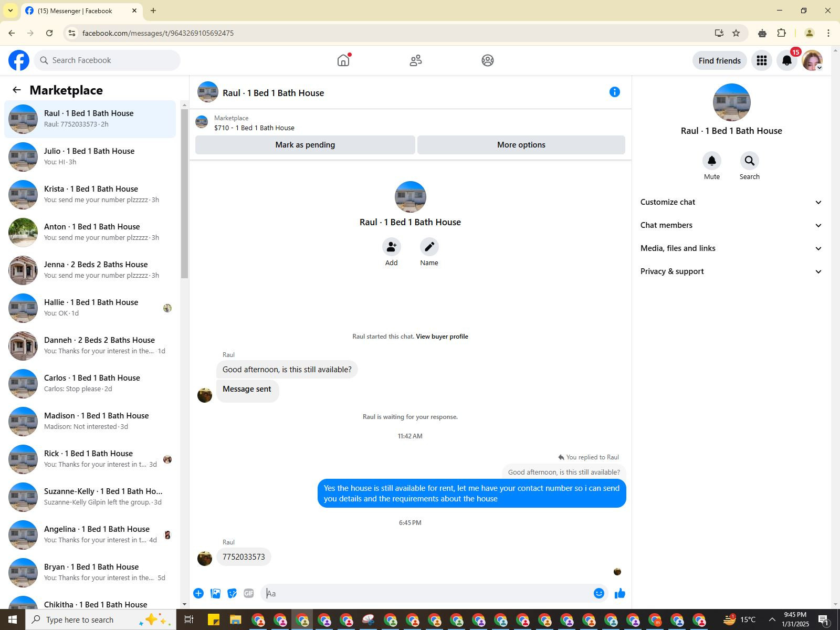Open Windows Task View on the taskbar
Image resolution: width=840 pixels, height=630 pixels.
point(189,619)
